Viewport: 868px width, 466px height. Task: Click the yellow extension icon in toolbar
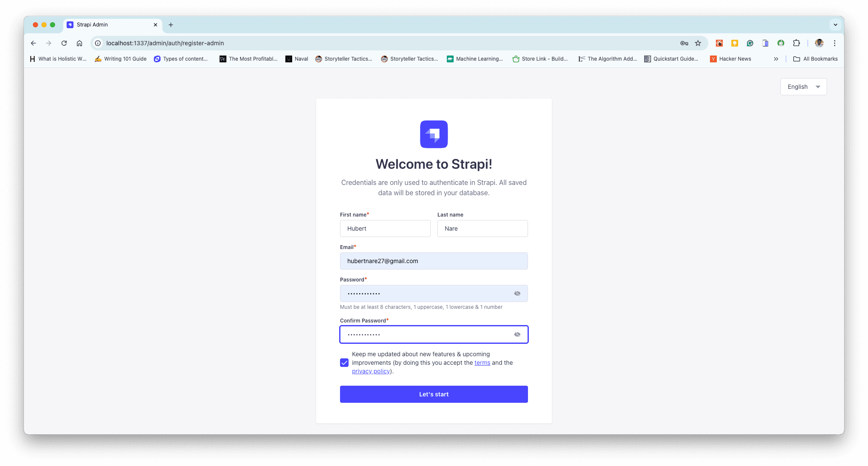tap(735, 43)
